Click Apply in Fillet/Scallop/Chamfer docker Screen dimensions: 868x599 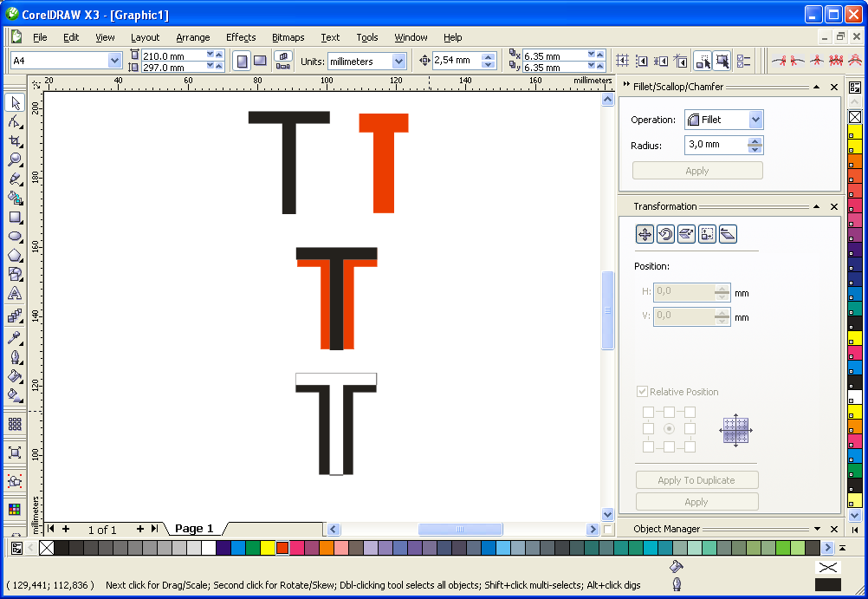point(697,171)
